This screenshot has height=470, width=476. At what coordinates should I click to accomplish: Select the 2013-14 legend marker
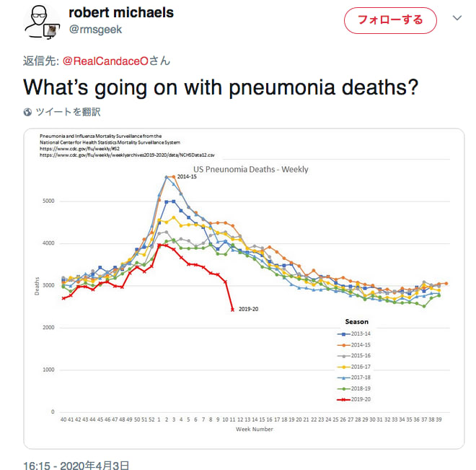[343, 334]
